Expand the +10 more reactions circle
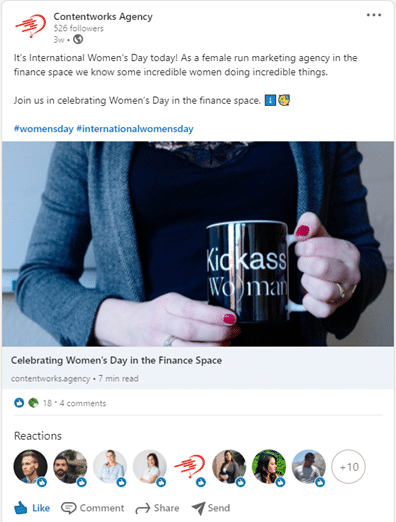The width and height of the screenshot is (396, 522). point(348,467)
